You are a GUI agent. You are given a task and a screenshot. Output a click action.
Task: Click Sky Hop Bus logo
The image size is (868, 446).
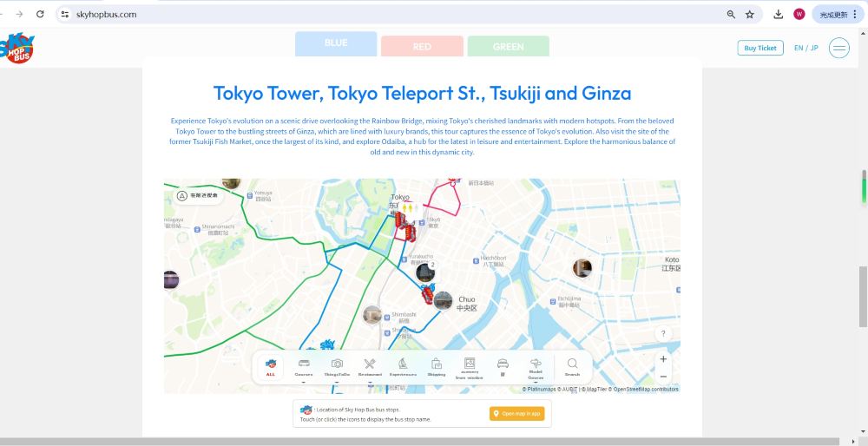[16, 48]
